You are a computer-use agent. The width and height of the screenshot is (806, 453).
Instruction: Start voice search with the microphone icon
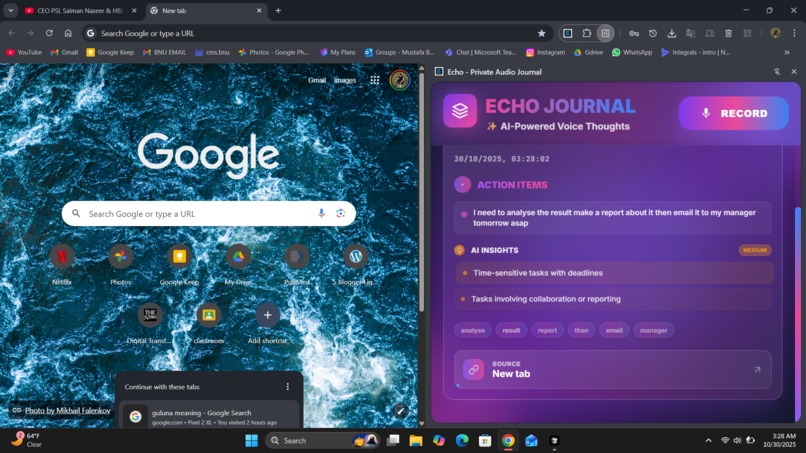[x=321, y=213]
